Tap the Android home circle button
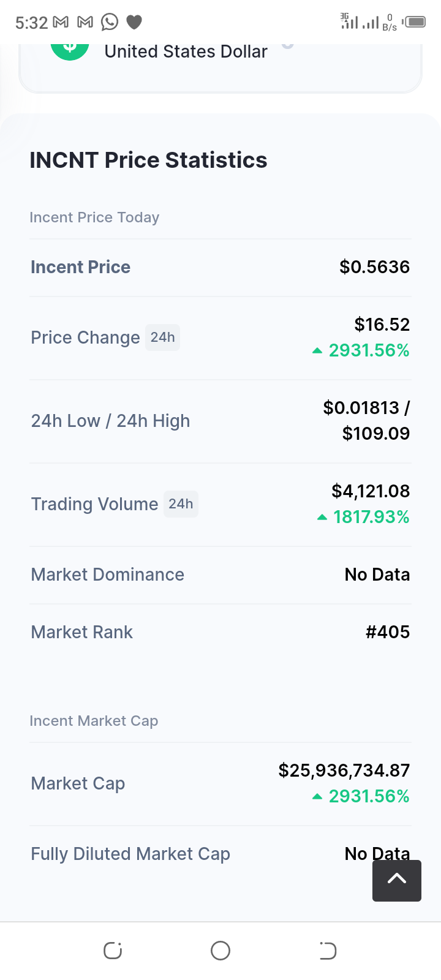This screenshot has width=441, height=980. tap(221, 951)
